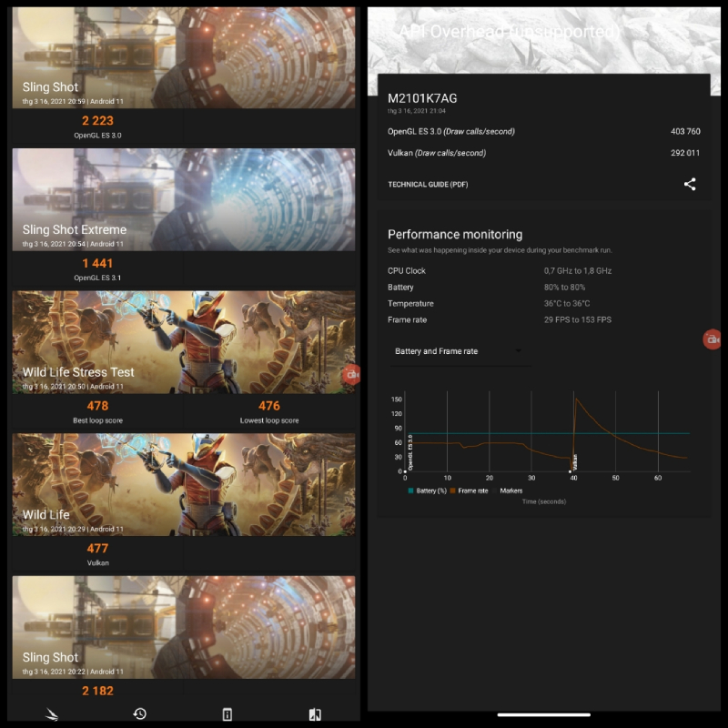Open the Battery and Frame rate dropdown

tap(460, 351)
